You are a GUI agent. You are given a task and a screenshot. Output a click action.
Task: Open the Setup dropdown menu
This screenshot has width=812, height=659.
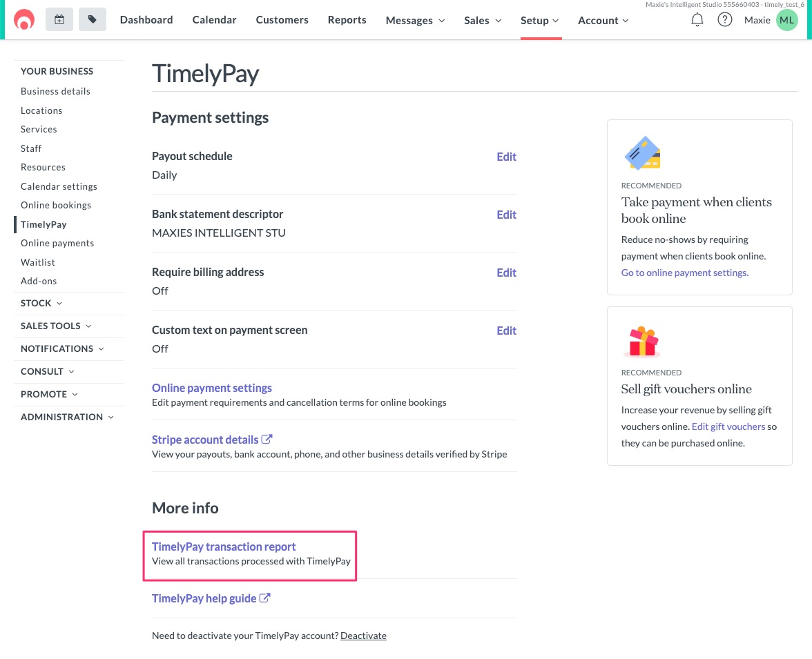(x=540, y=20)
